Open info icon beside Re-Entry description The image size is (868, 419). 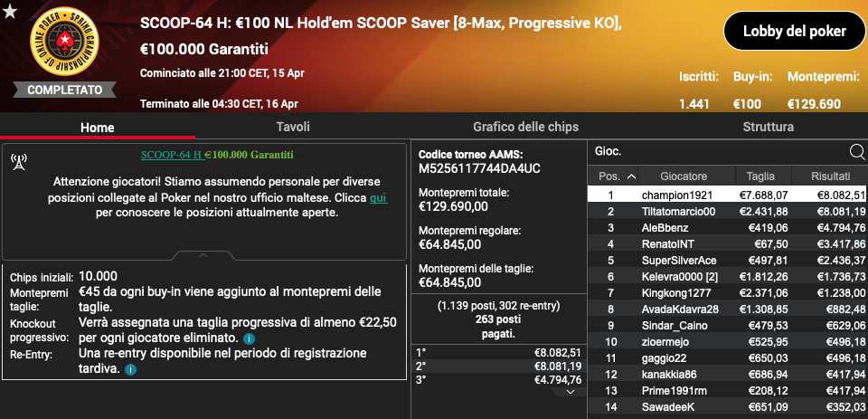[x=130, y=369]
